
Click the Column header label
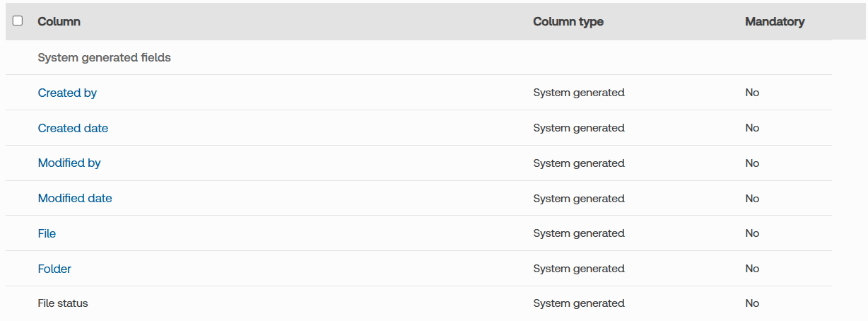59,21
